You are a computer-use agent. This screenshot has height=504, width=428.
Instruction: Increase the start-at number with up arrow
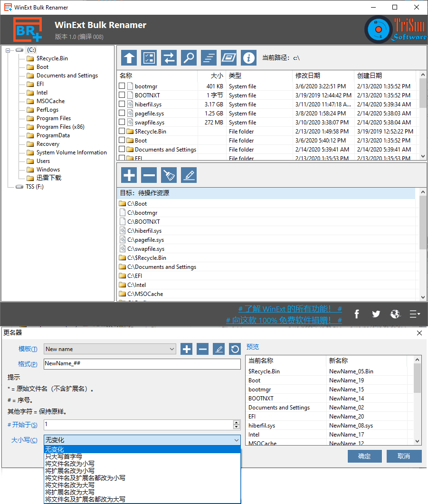237,423
